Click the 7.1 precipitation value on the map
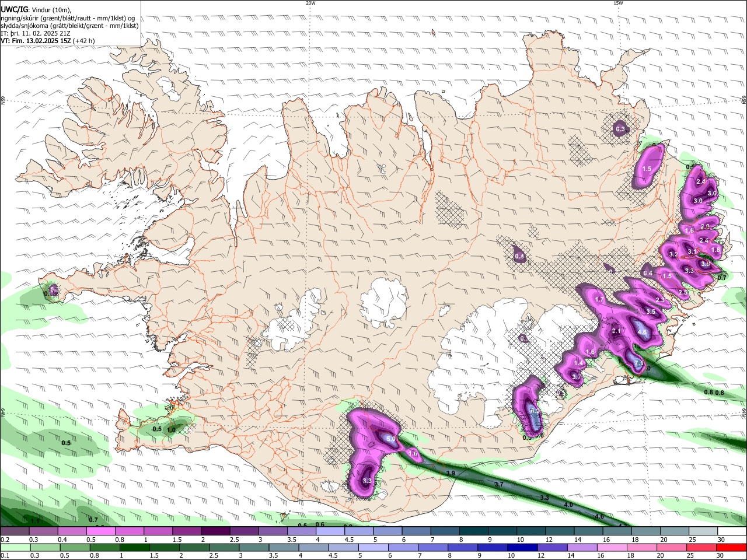The image size is (747, 560). pos(638,363)
